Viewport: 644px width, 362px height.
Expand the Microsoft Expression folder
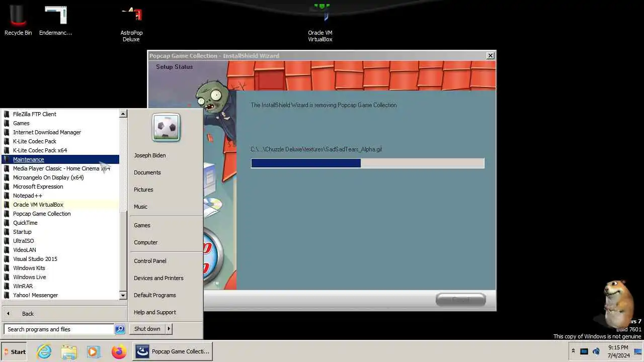pos(61,187)
